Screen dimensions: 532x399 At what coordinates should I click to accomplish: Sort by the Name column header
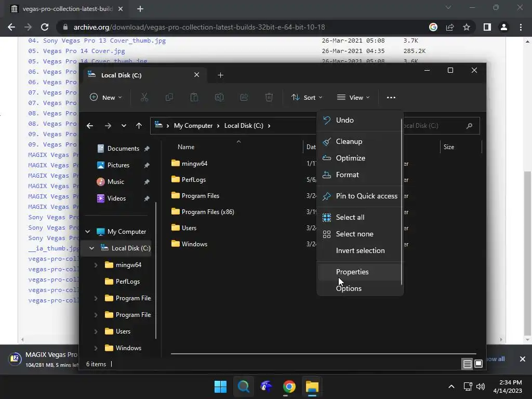coord(186,147)
